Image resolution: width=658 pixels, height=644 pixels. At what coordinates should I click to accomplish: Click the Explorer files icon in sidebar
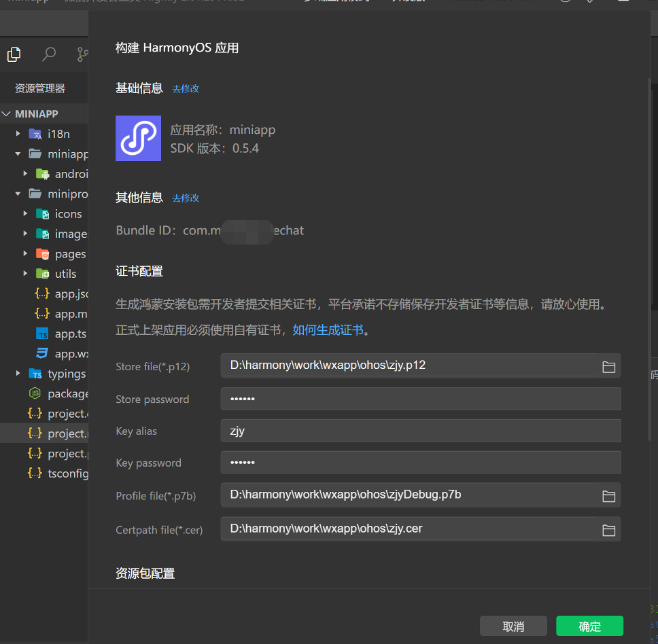point(14,54)
